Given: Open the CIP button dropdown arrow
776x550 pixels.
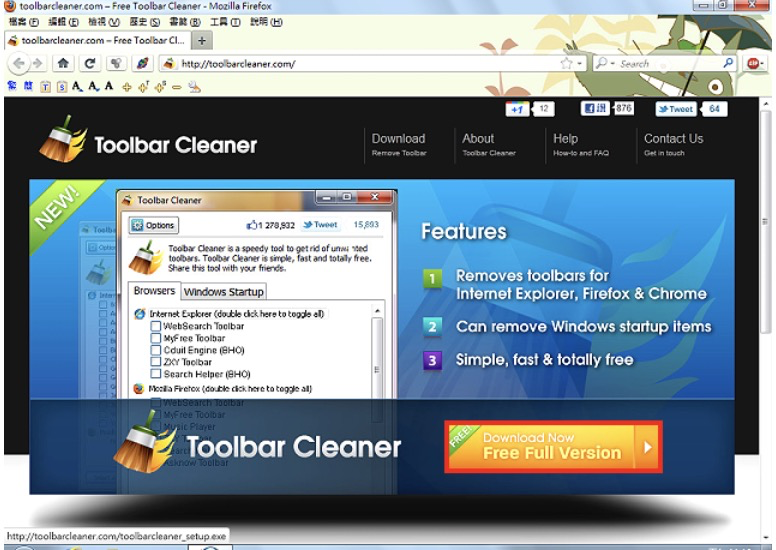Looking at the screenshot, I should click(x=762, y=63).
